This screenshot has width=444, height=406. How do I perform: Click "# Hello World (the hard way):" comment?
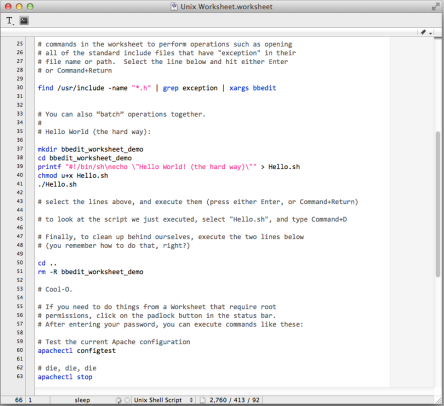[94, 132]
